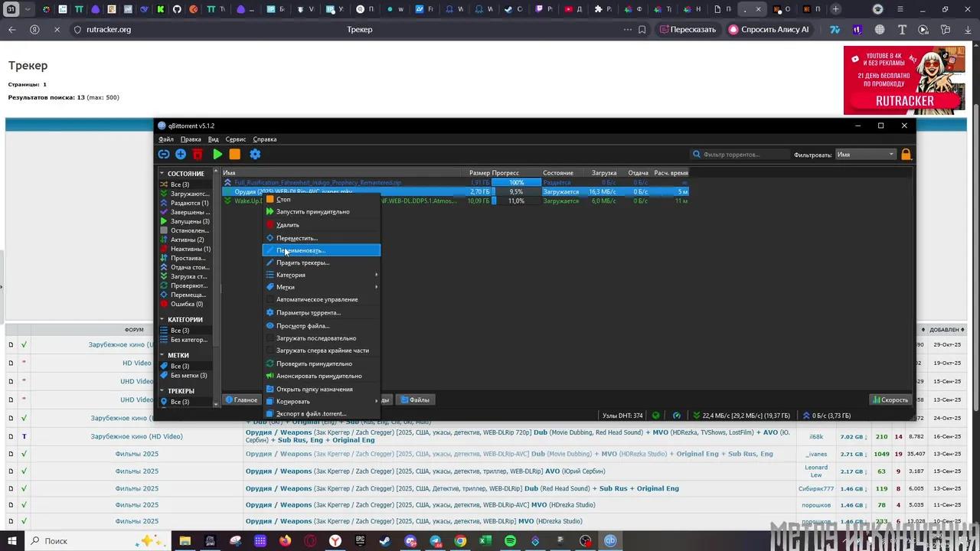980x551 pixels.
Task: Click the add torrent link toolbar icon
Action: [164, 154]
